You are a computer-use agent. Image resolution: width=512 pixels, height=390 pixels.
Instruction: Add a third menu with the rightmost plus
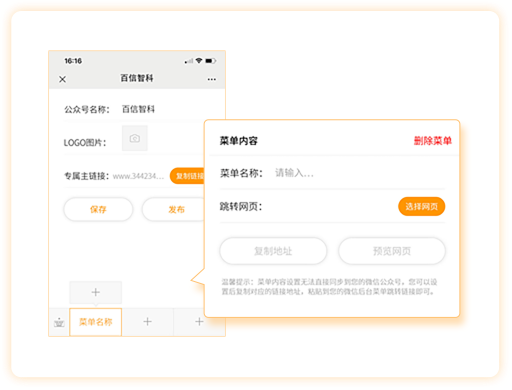(199, 322)
